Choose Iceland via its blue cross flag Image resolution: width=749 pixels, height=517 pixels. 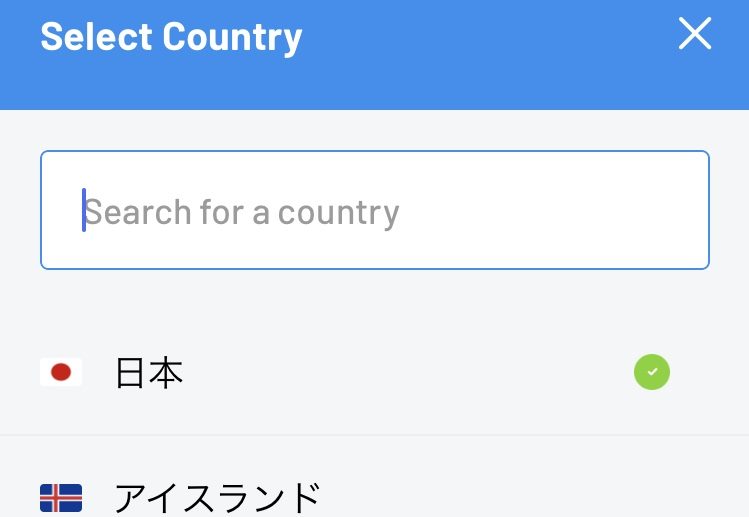pyautogui.click(x=61, y=498)
